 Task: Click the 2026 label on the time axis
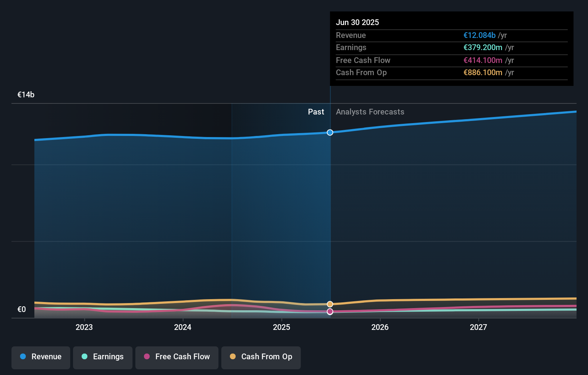pyautogui.click(x=380, y=327)
